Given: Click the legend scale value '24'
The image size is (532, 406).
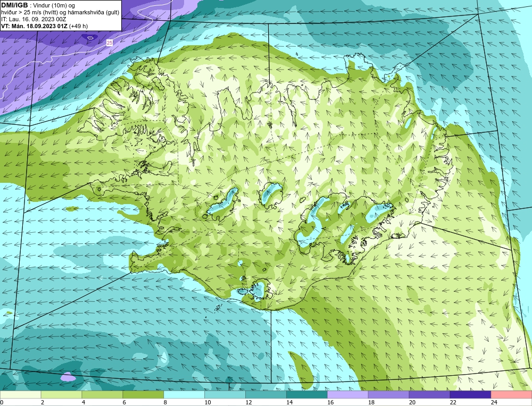Looking at the screenshot, I should [x=494, y=402].
